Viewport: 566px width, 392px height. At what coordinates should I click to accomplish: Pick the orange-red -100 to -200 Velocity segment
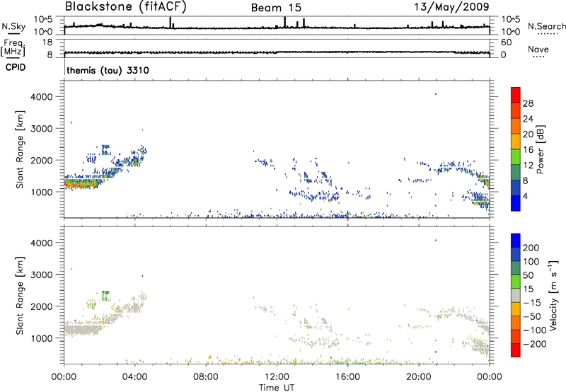click(x=516, y=337)
